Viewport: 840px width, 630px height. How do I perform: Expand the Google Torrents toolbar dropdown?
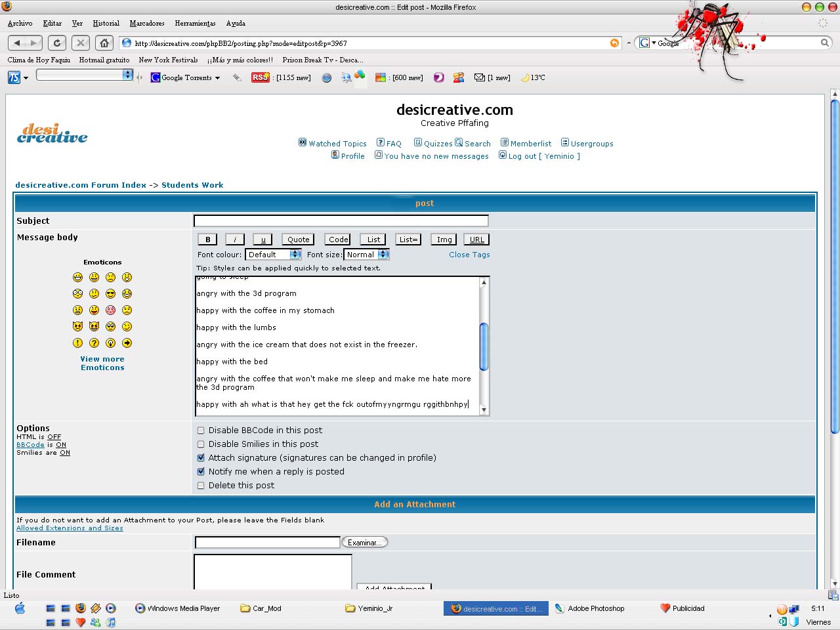click(x=217, y=78)
